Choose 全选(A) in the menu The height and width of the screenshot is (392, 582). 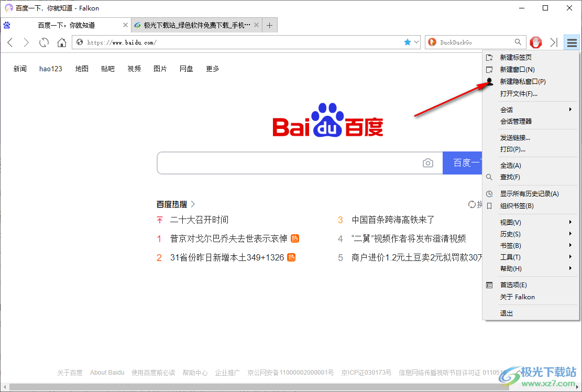(531, 166)
